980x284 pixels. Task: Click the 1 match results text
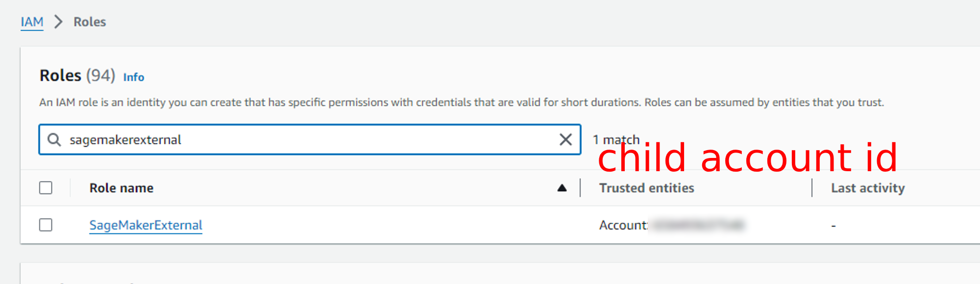(x=616, y=140)
